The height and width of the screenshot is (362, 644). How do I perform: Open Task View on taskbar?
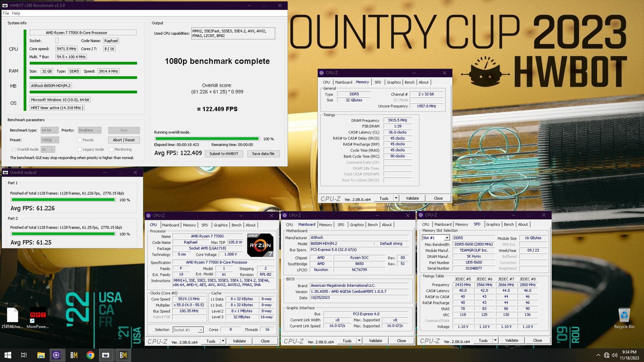pyautogui.click(x=24, y=355)
